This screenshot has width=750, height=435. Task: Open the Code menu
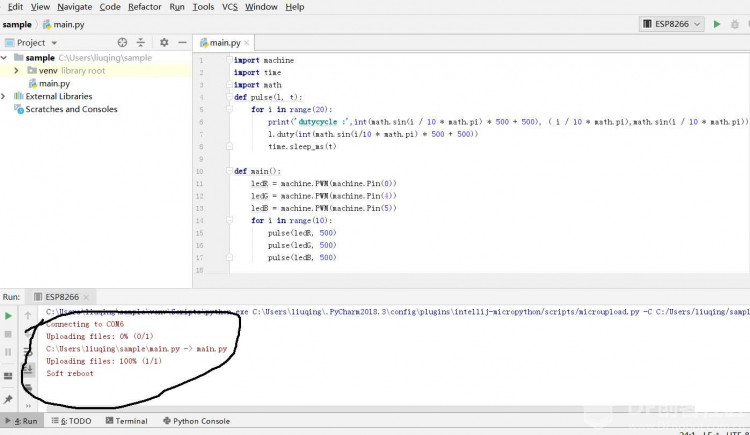tap(110, 7)
